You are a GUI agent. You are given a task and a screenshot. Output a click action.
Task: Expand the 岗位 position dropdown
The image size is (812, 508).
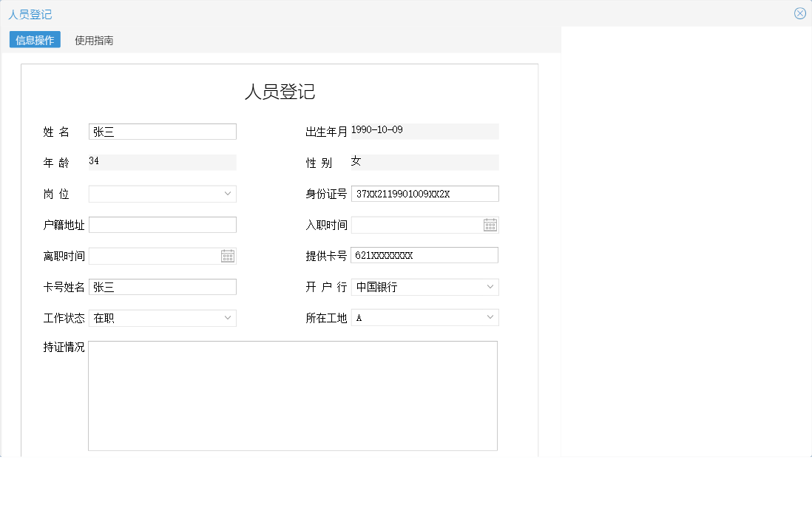228,193
